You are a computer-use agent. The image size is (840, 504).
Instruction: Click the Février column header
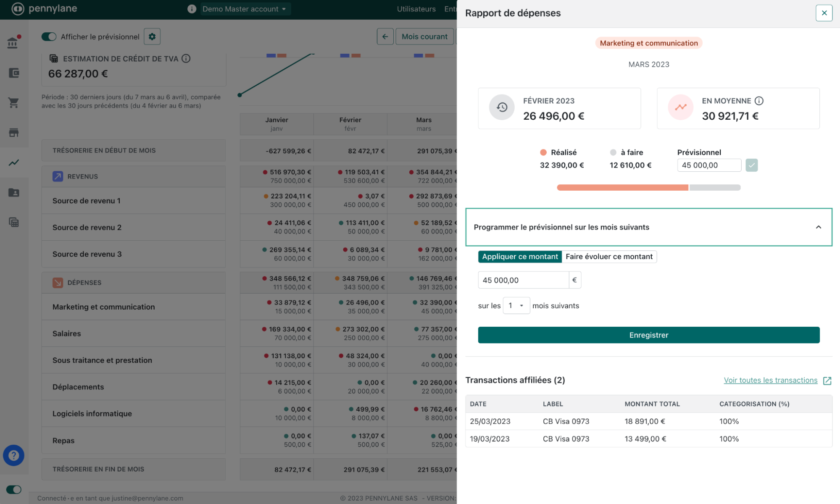pyautogui.click(x=350, y=124)
